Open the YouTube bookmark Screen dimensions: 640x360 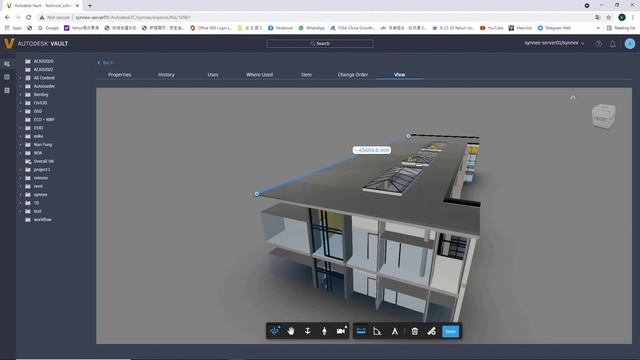pyautogui.click(x=491, y=28)
